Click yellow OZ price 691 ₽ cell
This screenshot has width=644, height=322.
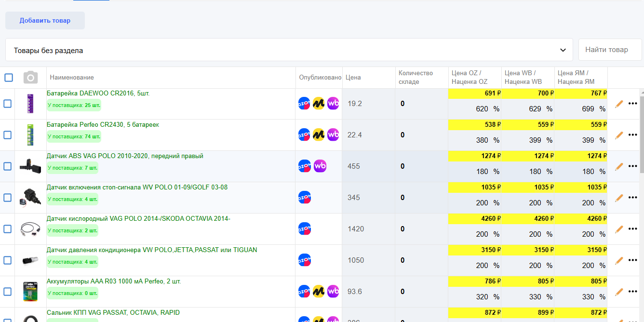pyautogui.click(x=475, y=94)
